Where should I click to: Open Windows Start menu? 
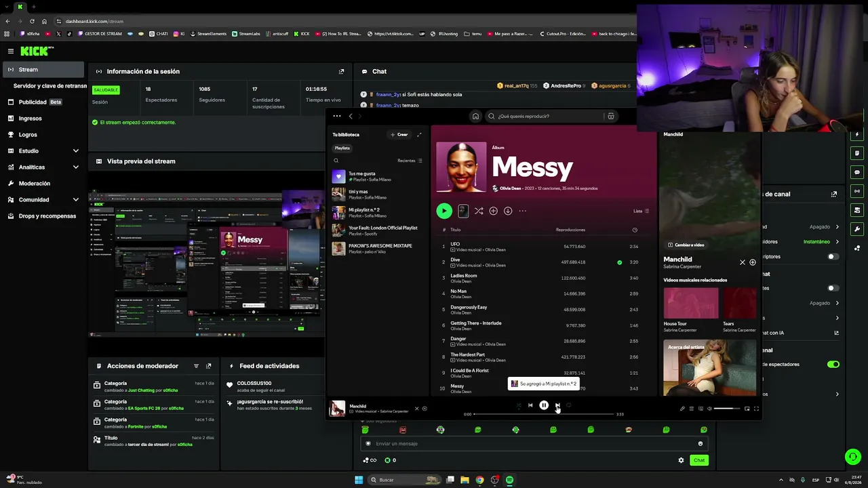(x=359, y=480)
